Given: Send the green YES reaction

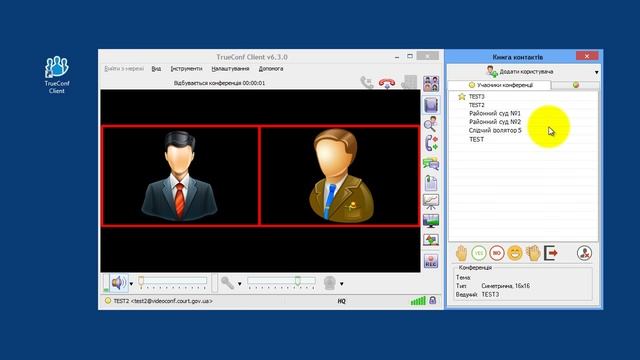Looking at the screenshot, I should pyautogui.click(x=479, y=253).
